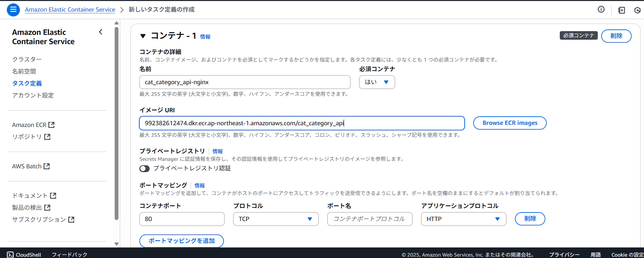Image resolution: width=644 pixels, height=258 pixels.
Task: Collapse the コンテナ - 1 section
Action: point(143,36)
